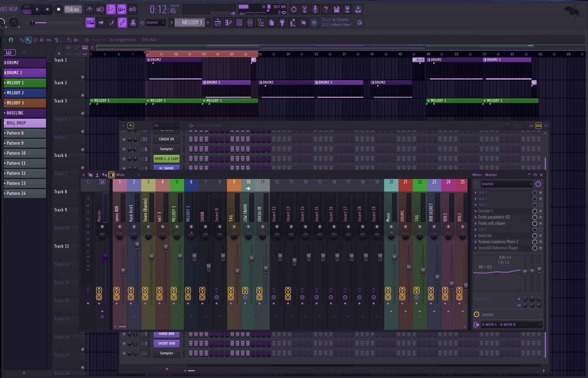Viewport: 588px width, 378px height.
Task: Click the HARD S..E CLAP channel button
Action: tap(166, 159)
